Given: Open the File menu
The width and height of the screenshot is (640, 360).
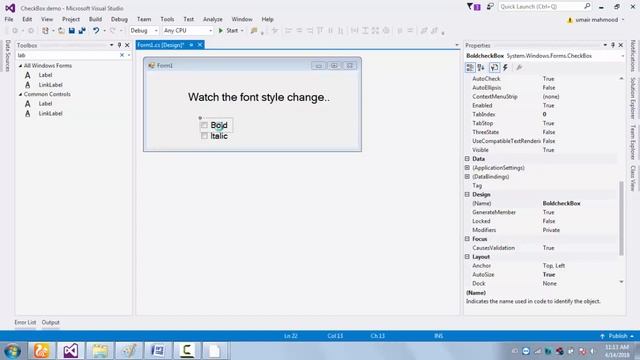Looking at the screenshot, I should [9, 19].
